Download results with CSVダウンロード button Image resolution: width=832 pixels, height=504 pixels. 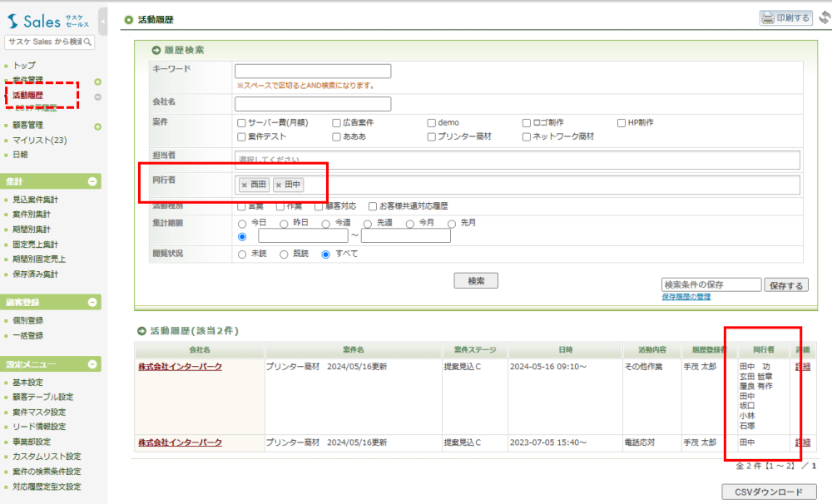pos(769,492)
